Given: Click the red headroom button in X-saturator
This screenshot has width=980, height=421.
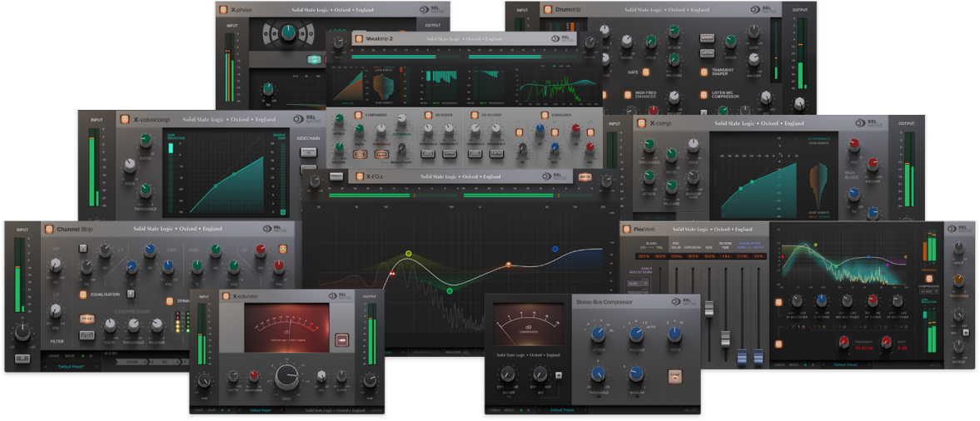Looking at the screenshot, I should coord(341,339).
